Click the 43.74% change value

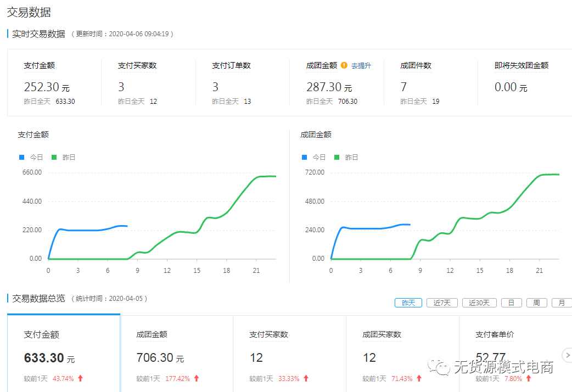point(63,379)
